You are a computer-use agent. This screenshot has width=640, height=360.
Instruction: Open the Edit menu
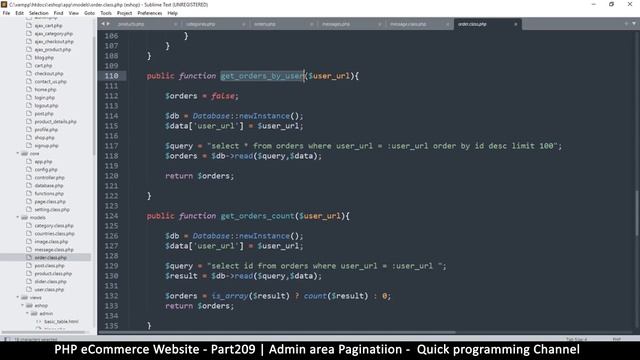pos(19,13)
